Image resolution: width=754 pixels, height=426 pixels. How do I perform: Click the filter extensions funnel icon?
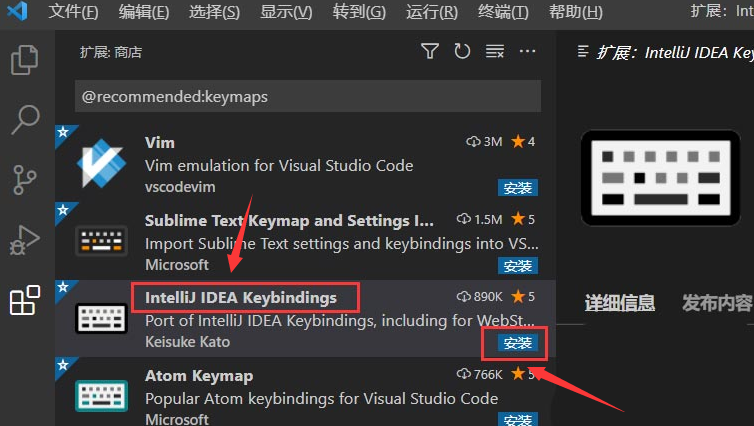(x=429, y=51)
